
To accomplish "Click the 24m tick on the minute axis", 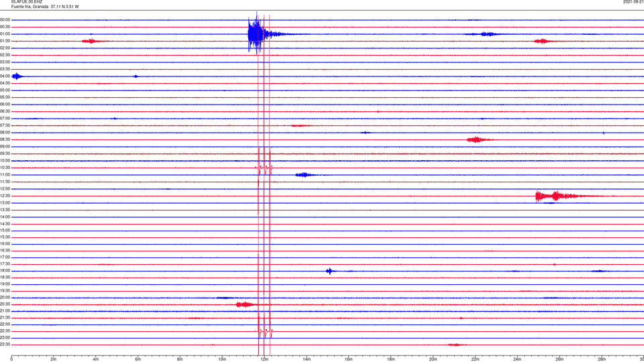I will [517, 359].
